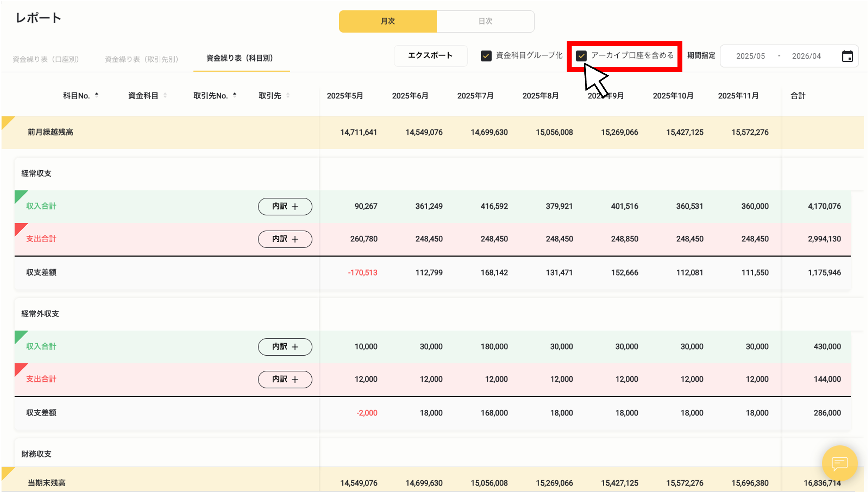Toggle the 月次 view selector
868x493 pixels.
tap(388, 21)
